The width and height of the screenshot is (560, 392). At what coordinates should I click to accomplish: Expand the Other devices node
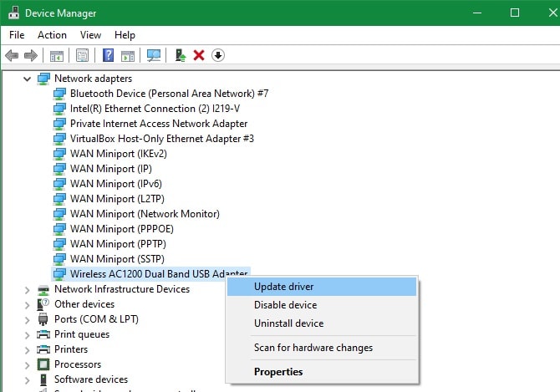(27, 305)
